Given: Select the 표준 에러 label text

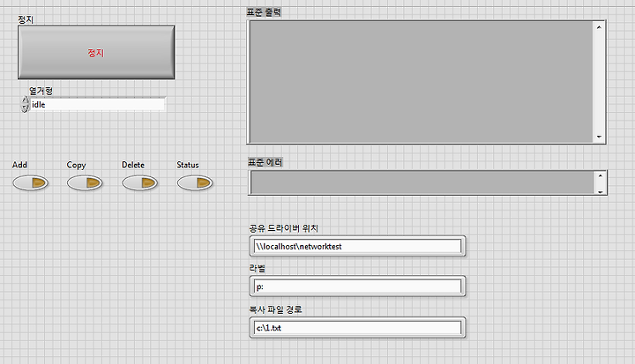Looking at the screenshot, I should tap(265, 162).
